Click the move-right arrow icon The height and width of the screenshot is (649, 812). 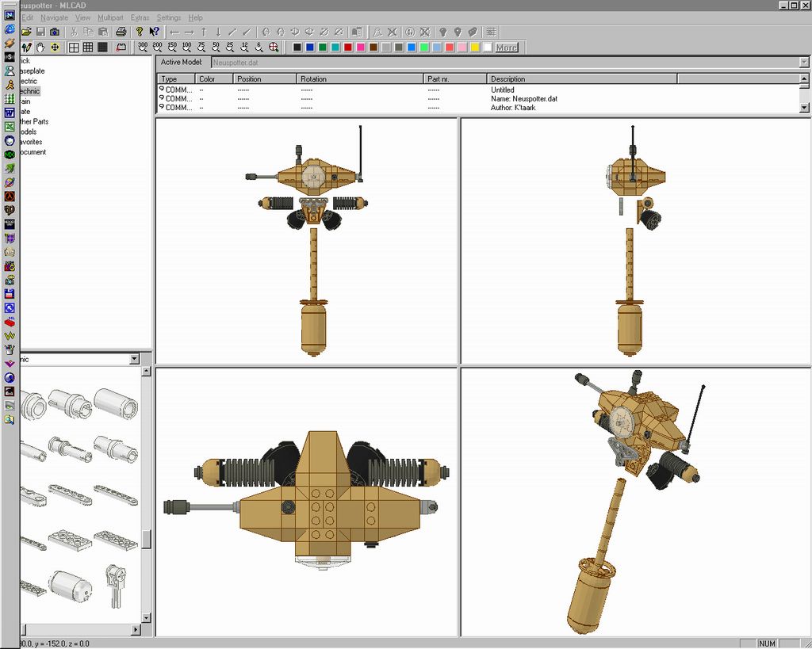pyautogui.click(x=189, y=32)
